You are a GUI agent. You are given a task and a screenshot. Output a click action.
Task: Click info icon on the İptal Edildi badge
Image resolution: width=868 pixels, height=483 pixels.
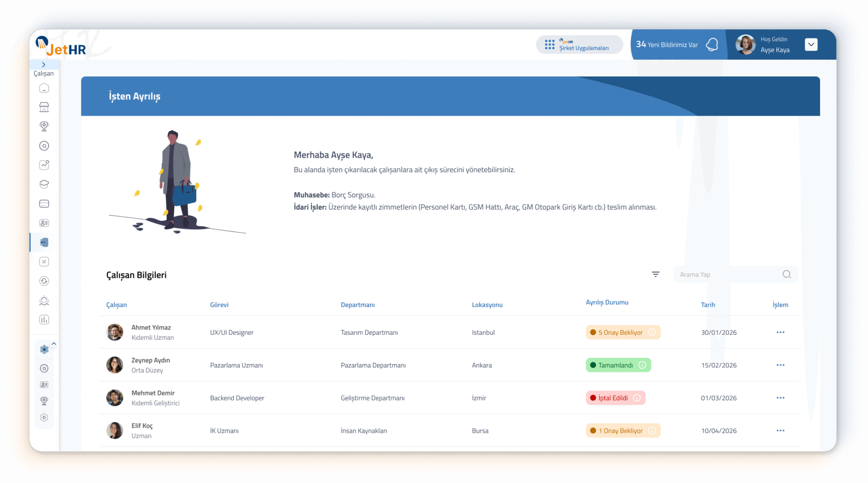point(637,398)
